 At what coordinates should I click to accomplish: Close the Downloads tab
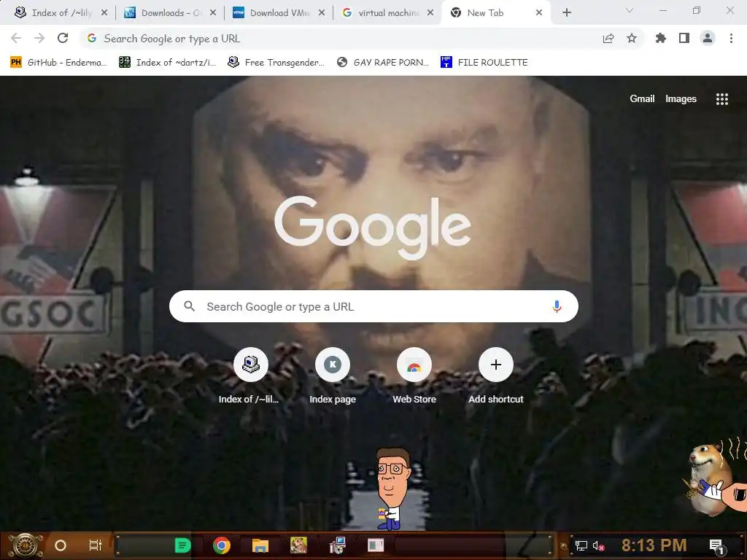pyautogui.click(x=213, y=13)
